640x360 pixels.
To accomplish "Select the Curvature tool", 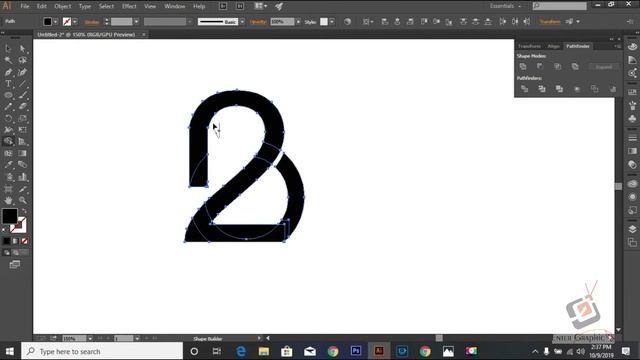I will pos(22,72).
